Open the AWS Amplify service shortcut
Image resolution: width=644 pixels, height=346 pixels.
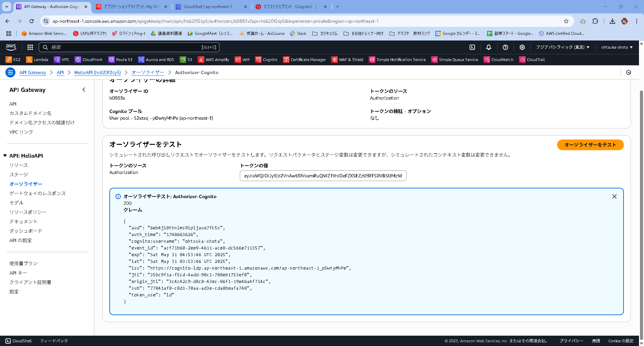pyautogui.click(x=213, y=59)
